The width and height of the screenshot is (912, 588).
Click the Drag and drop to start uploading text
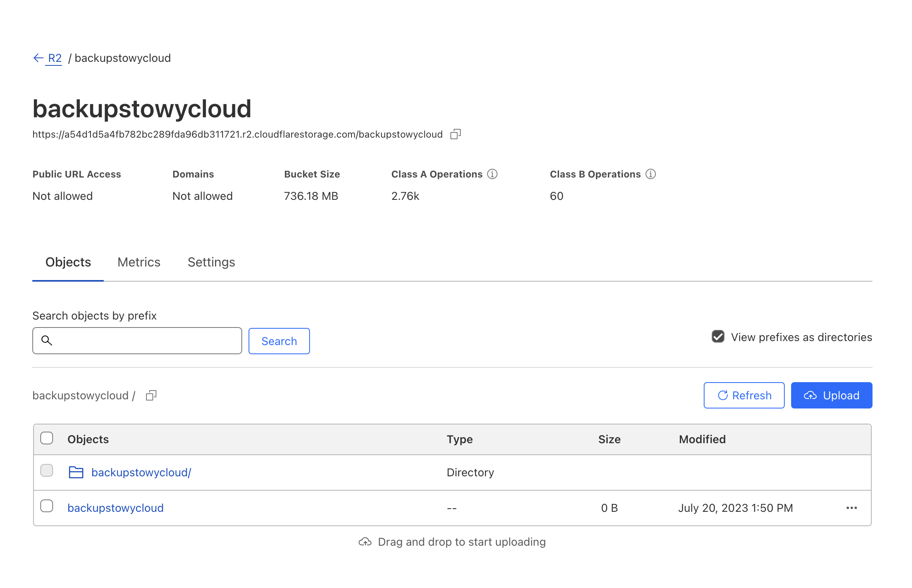pyautogui.click(x=462, y=542)
